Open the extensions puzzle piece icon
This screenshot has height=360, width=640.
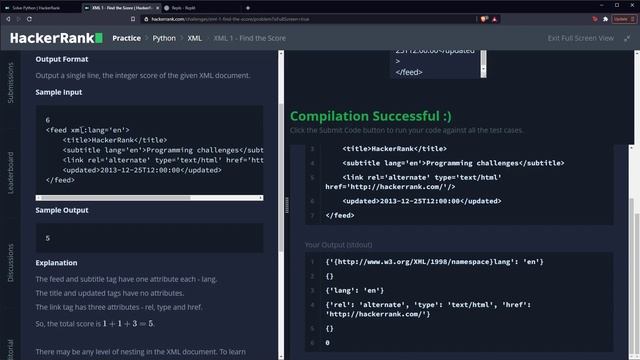click(605, 19)
